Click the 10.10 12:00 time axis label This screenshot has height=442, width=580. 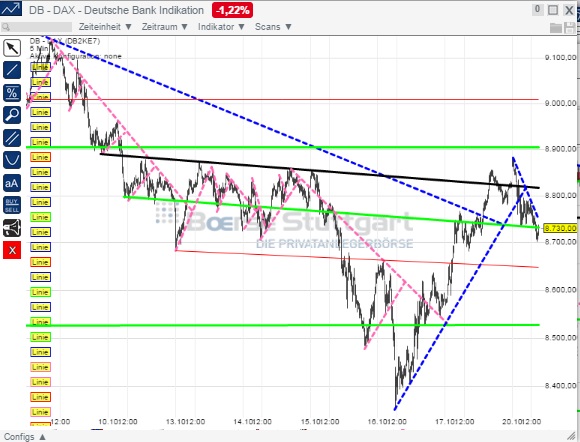(118, 422)
